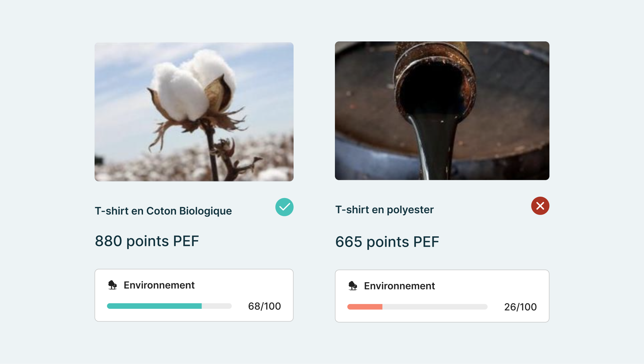
Task: Click the Environnement label under cotton
Action: pos(159,285)
